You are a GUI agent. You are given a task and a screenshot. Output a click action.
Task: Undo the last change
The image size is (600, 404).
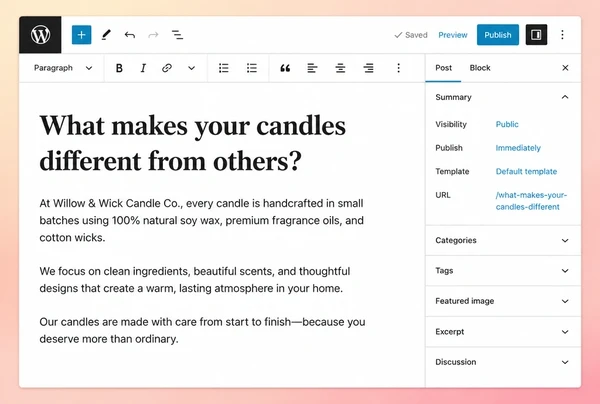(130, 35)
